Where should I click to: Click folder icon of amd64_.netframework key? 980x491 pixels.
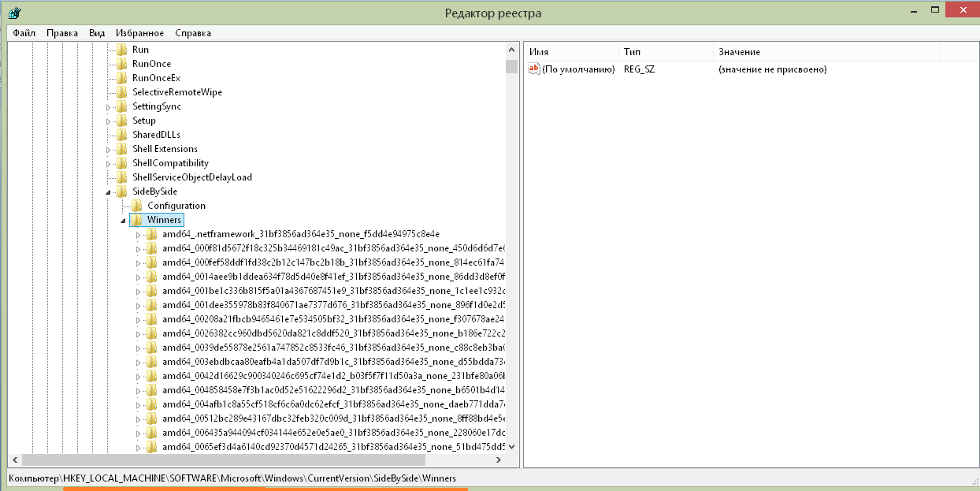151,234
